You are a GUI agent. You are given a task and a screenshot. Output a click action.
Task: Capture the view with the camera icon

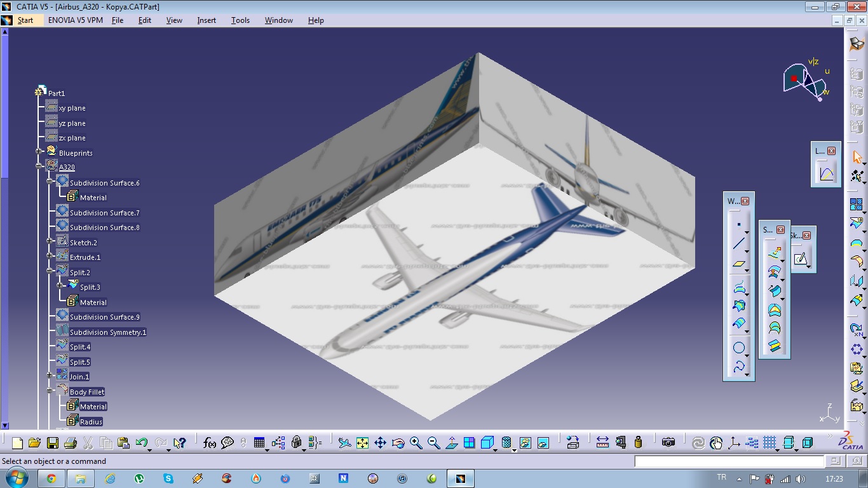668,443
